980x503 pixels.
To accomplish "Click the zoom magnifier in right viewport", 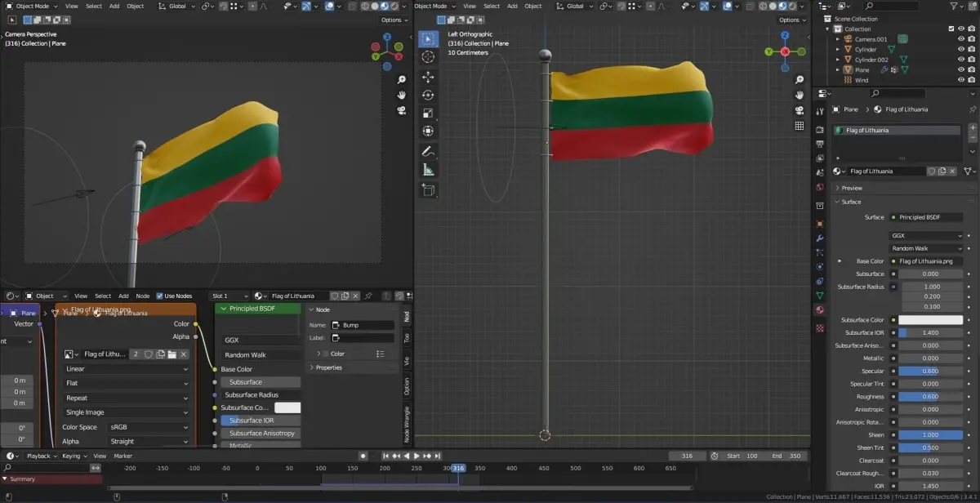I will (x=800, y=80).
